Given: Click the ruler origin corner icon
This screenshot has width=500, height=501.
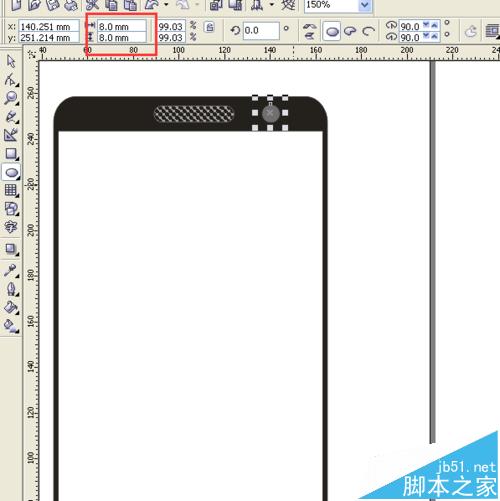Looking at the screenshot, I should click(31, 53).
